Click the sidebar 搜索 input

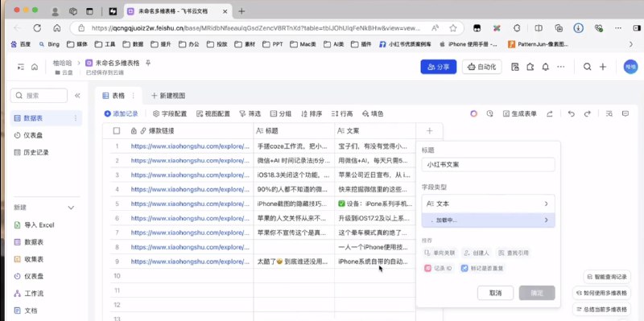39,96
